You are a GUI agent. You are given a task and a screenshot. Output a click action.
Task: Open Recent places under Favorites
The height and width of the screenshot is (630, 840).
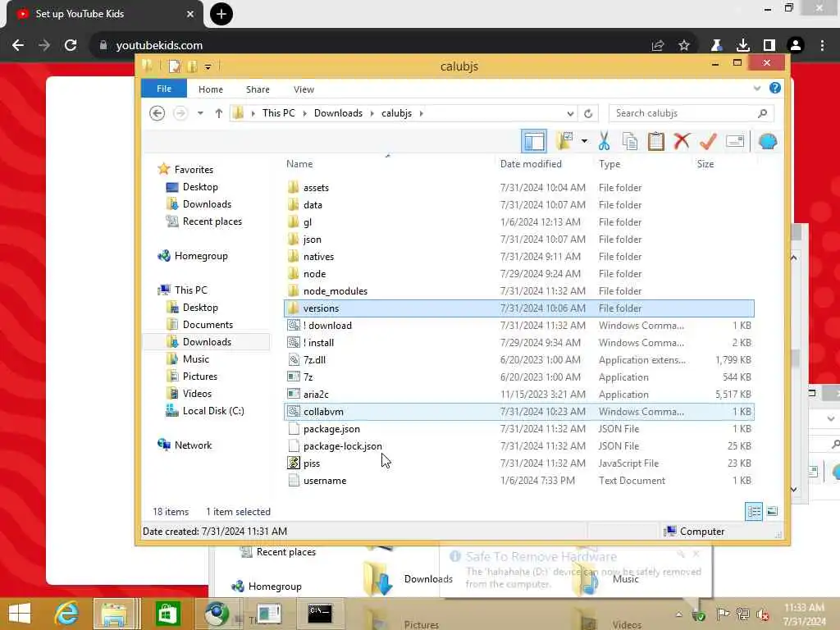[x=212, y=221]
